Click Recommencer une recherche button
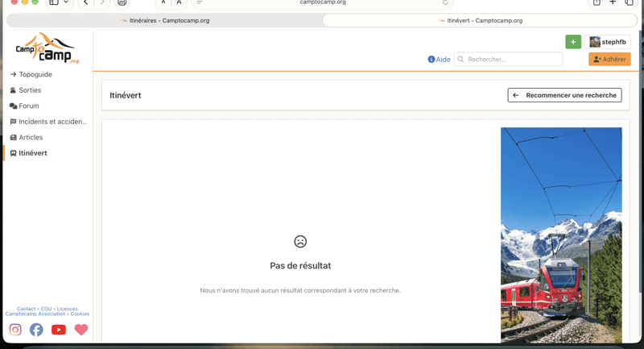The height and width of the screenshot is (349, 644). (565, 95)
